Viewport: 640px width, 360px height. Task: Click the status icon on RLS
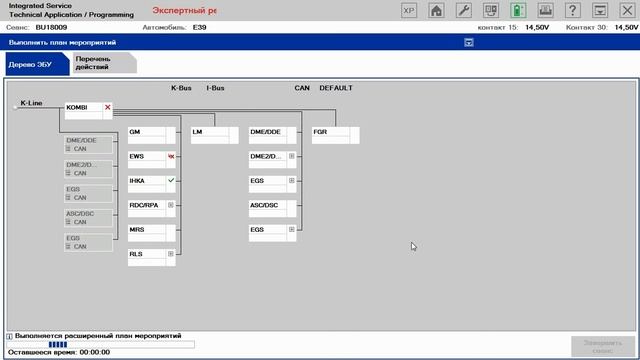171,254
